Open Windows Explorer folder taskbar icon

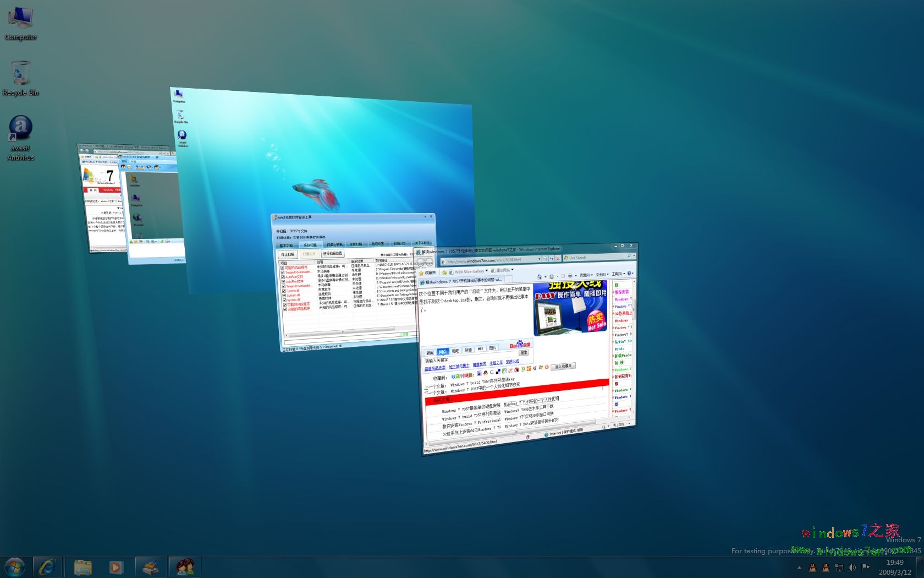[x=82, y=567]
